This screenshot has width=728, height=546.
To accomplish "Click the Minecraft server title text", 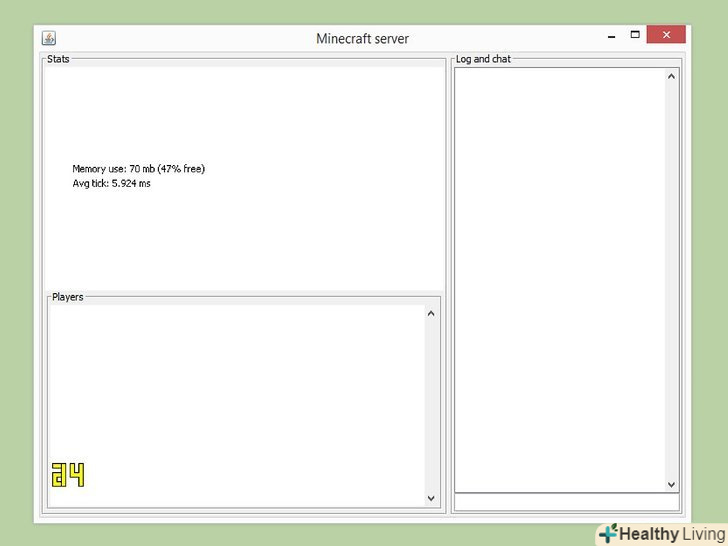I will [x=362, y=39].
